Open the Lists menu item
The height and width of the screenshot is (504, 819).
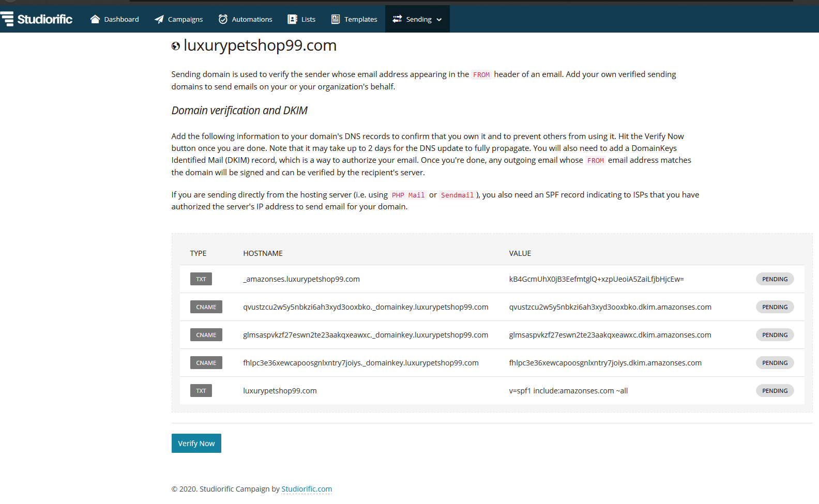point(301,19)
